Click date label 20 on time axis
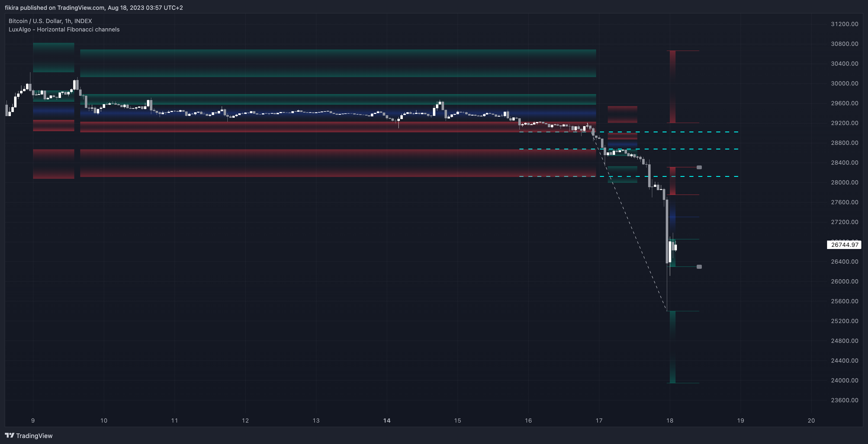868x444 pixels. pyautogui.click(x=811, y=420)
